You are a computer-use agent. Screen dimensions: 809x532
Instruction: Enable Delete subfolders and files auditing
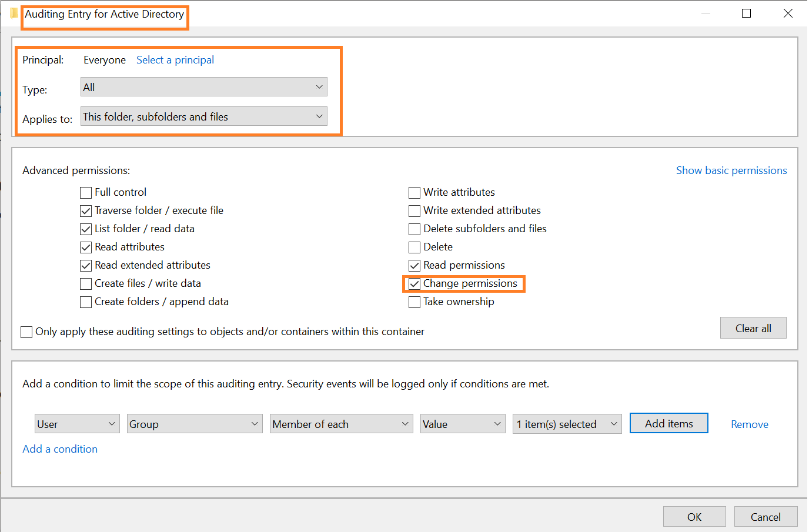(x=414, y=229)
